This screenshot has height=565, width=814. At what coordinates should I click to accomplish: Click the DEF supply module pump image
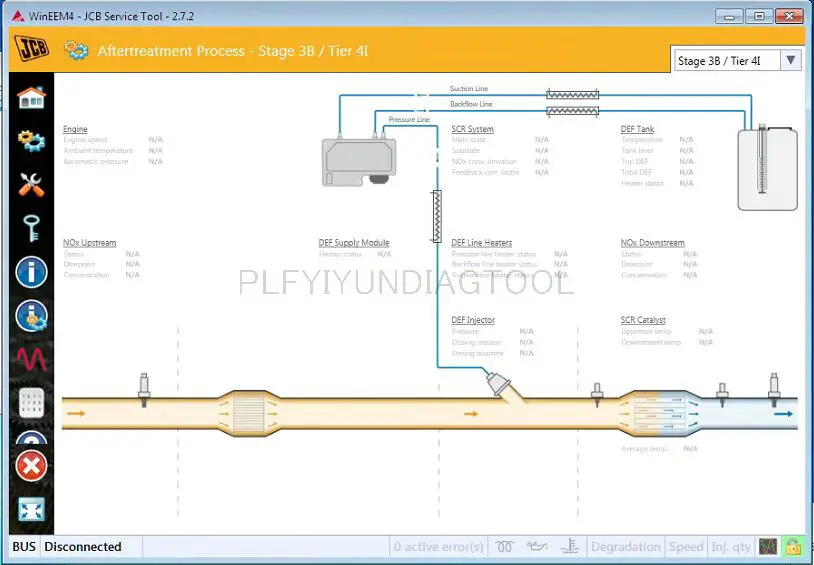point(359,161)
